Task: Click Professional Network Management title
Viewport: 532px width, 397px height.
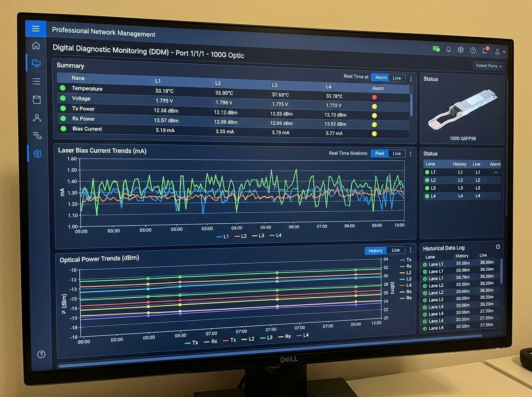Action: click(x=104, y=32)
